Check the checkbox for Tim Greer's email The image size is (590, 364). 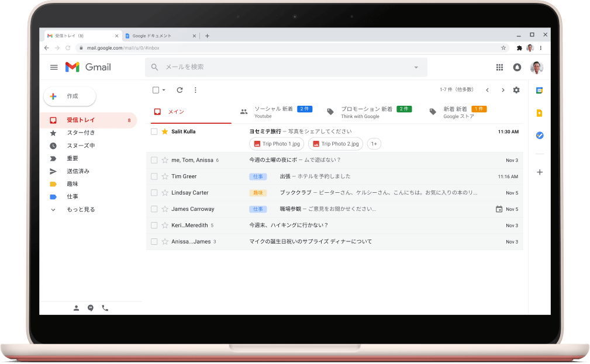point(154,176)
